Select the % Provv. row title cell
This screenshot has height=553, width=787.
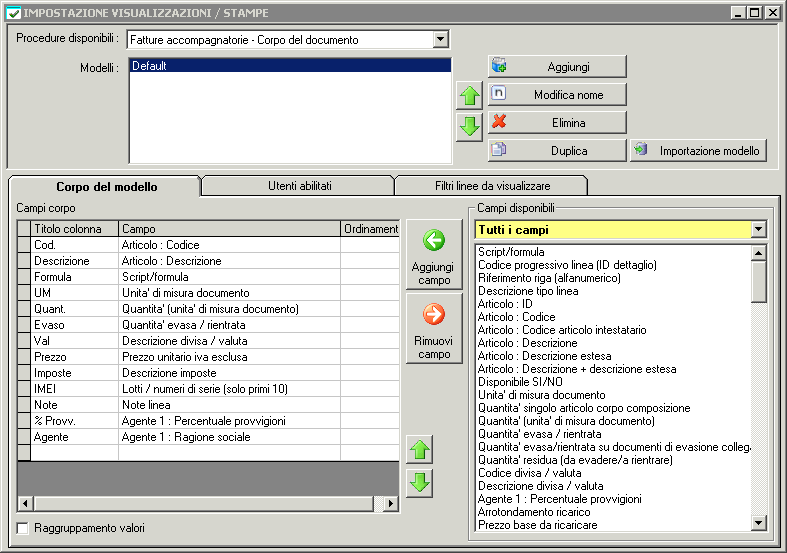pyautogui.click(x=75, y=421)
